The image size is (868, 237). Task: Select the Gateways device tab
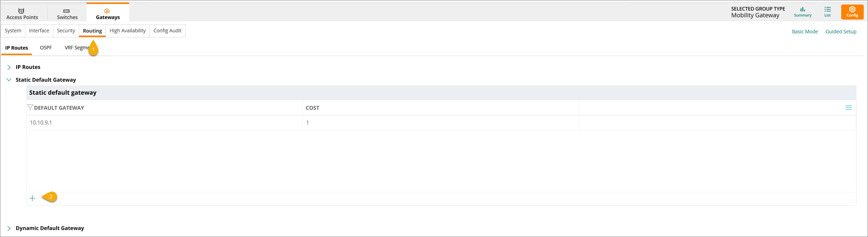pyautogui.click(x=108, y=14)
